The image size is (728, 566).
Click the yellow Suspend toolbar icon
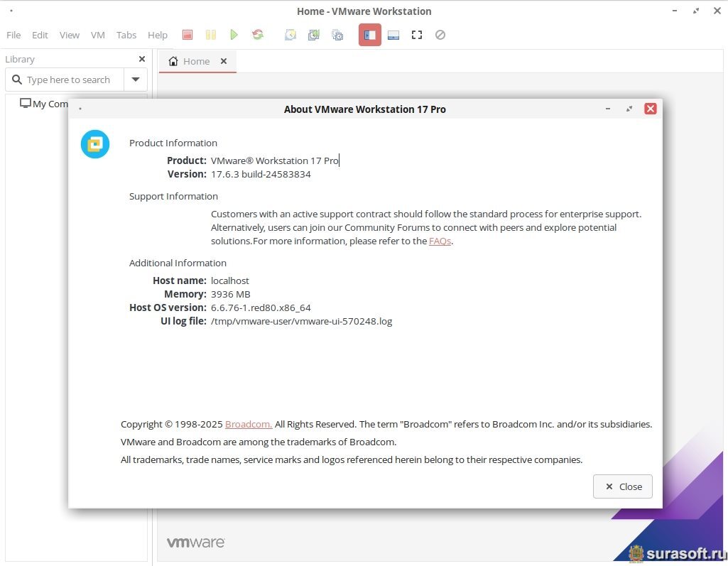[211, 35]
